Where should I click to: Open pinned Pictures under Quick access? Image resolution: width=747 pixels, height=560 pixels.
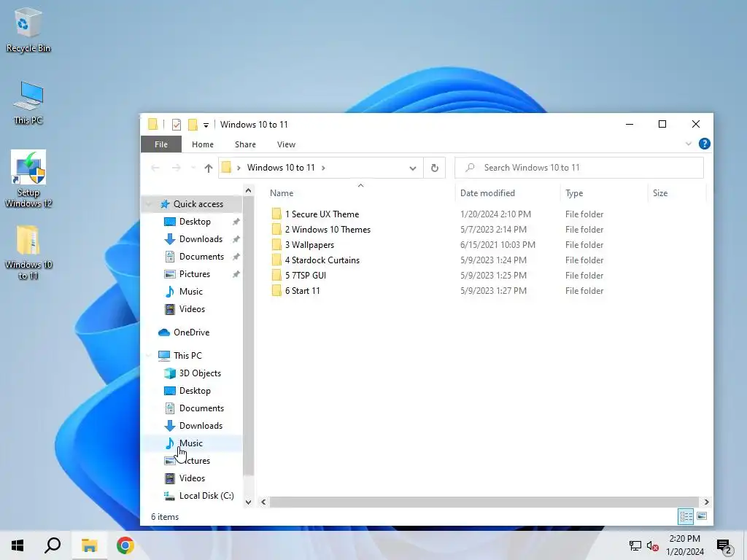coord(194,274)
